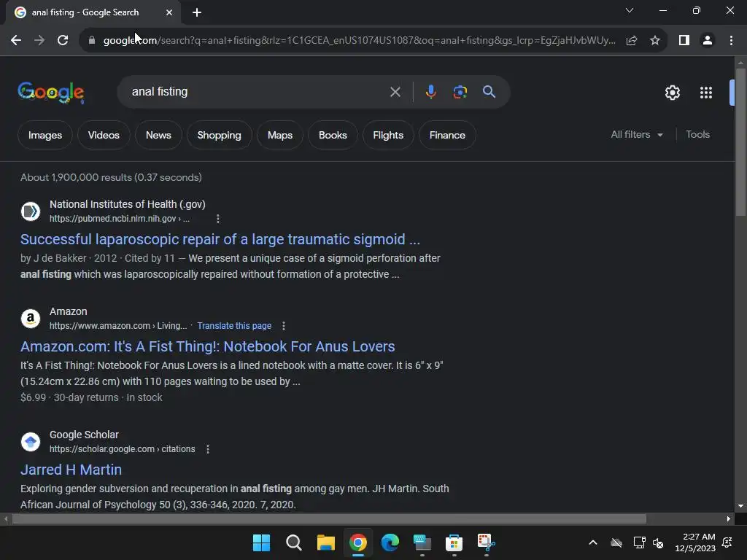Screen dimensions: 747x560
Task: Switch to Shopping results
Action: (x=219, y=135)
